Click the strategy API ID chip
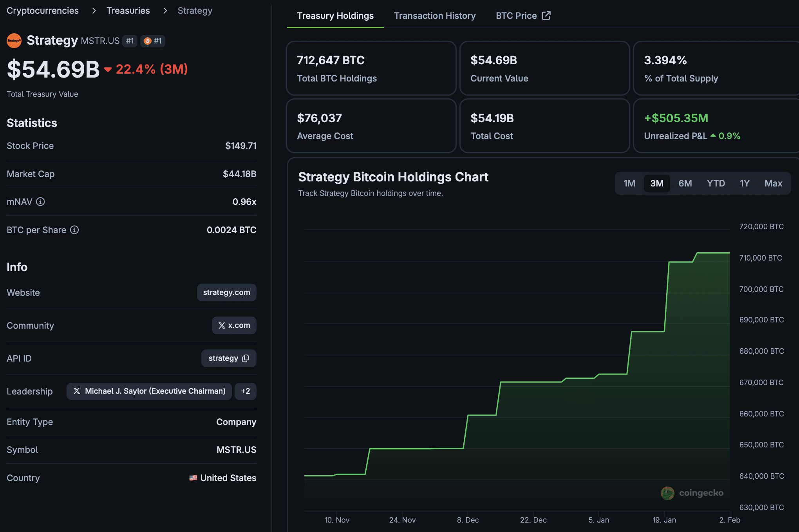Viewport: 799px width, 532px height. point(229,358)
